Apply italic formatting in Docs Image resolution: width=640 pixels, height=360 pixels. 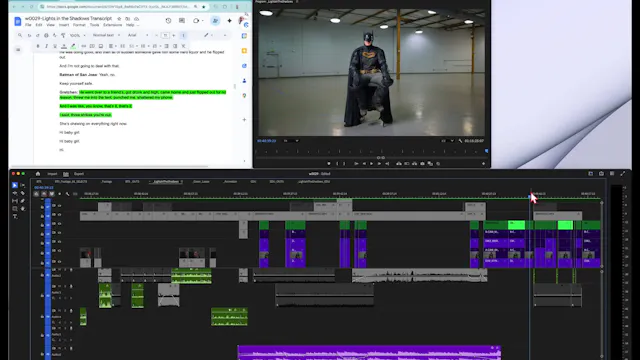point(46,46)
